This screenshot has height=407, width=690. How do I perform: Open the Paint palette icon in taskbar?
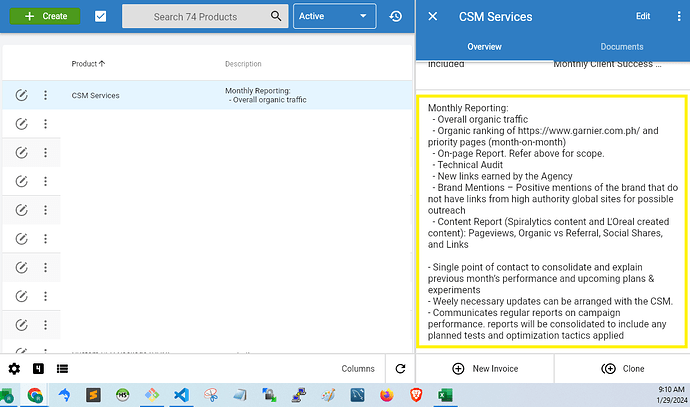(x=328, y=395)
